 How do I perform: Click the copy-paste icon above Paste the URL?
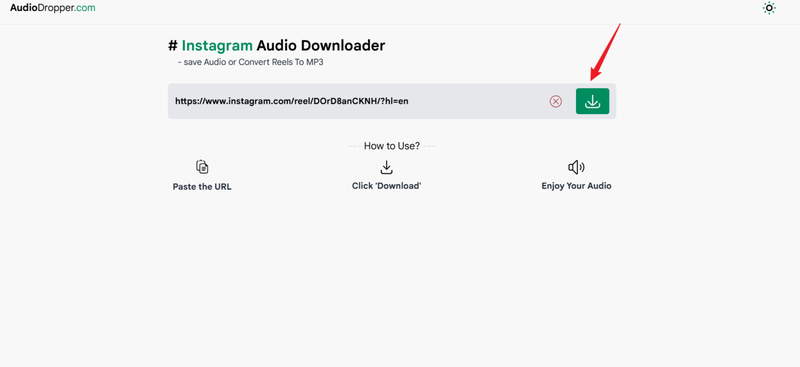click(202, 166)
